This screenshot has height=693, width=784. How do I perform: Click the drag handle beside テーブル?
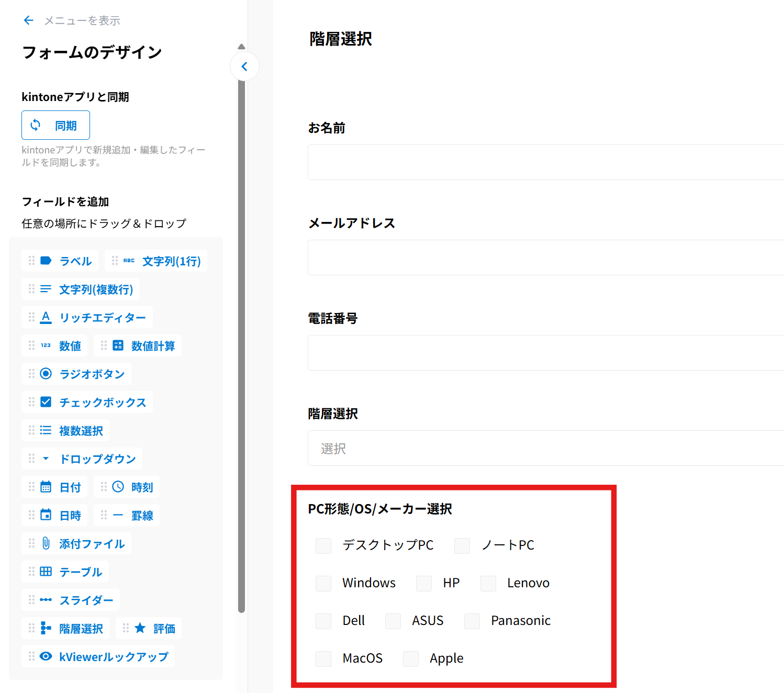[x=31, y=572]
